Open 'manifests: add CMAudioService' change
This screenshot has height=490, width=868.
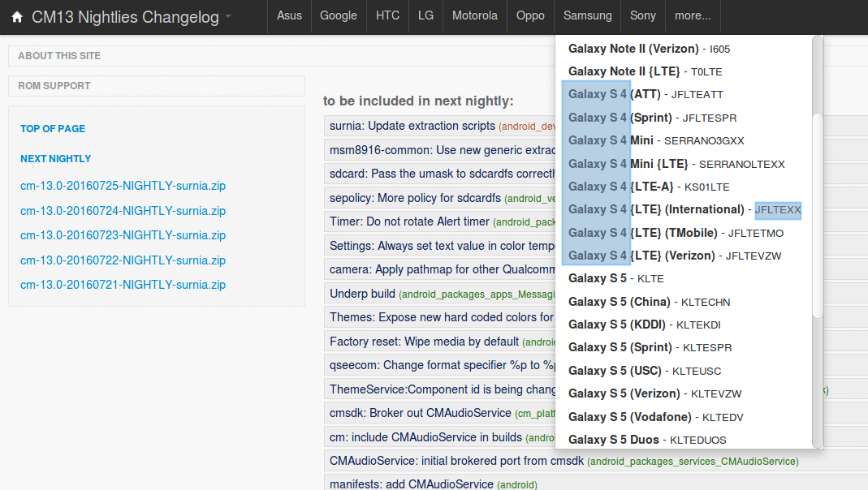(x=412, y=484)
